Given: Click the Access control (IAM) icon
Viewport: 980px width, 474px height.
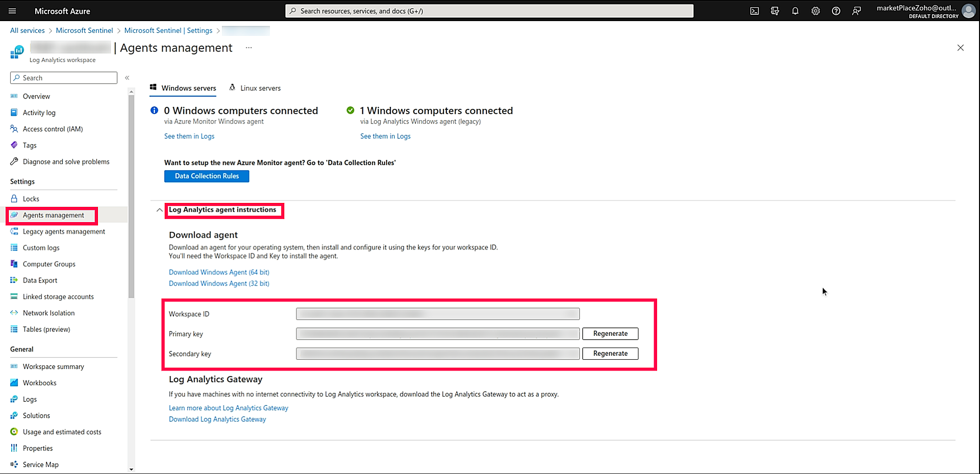Looking at the screenshot, I should click(14, 129).
